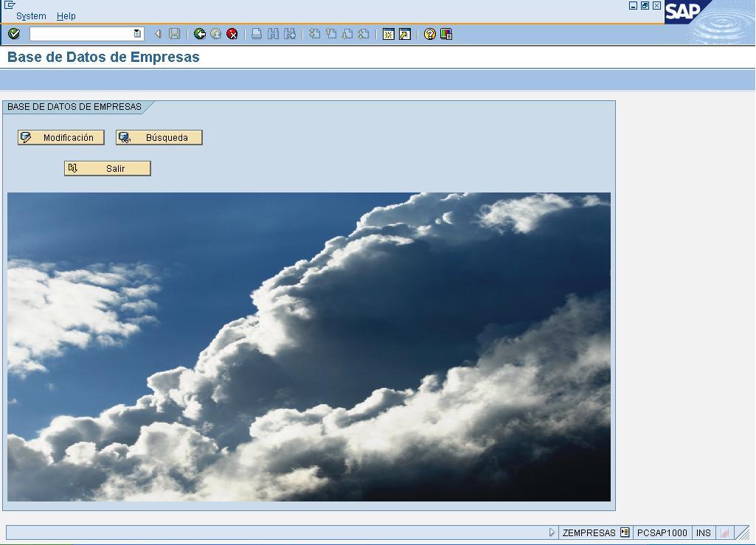Viewport: 756px width, 545px height.
Task: Click the status bar system info icon
Action: point(625,532)
